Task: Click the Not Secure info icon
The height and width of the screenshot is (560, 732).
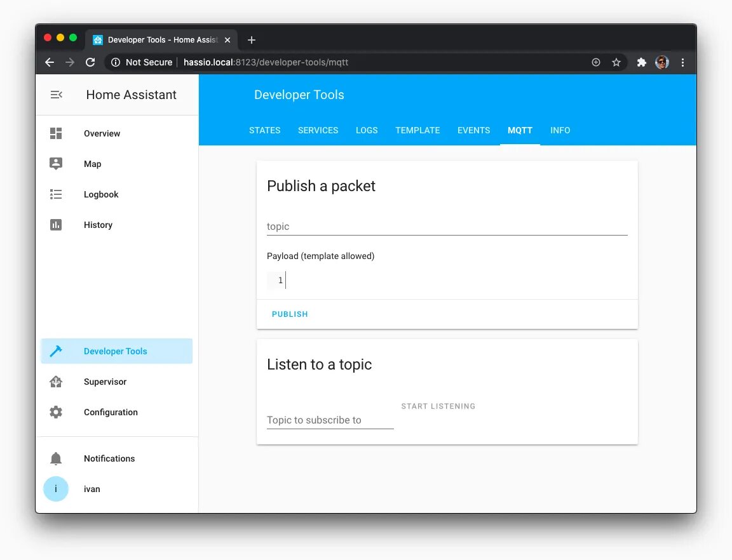Action: point(116,62)
